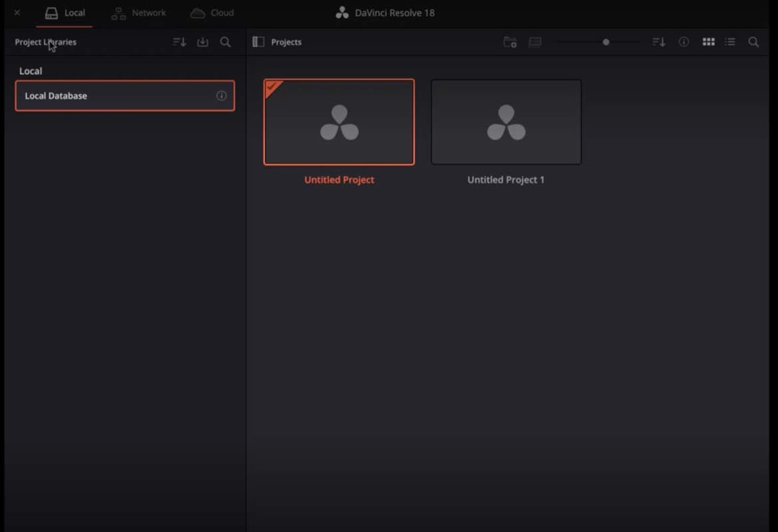Viewport: 778px width, 532px height.
Task: Sort the project libraries list
Action: coord(179,42)
